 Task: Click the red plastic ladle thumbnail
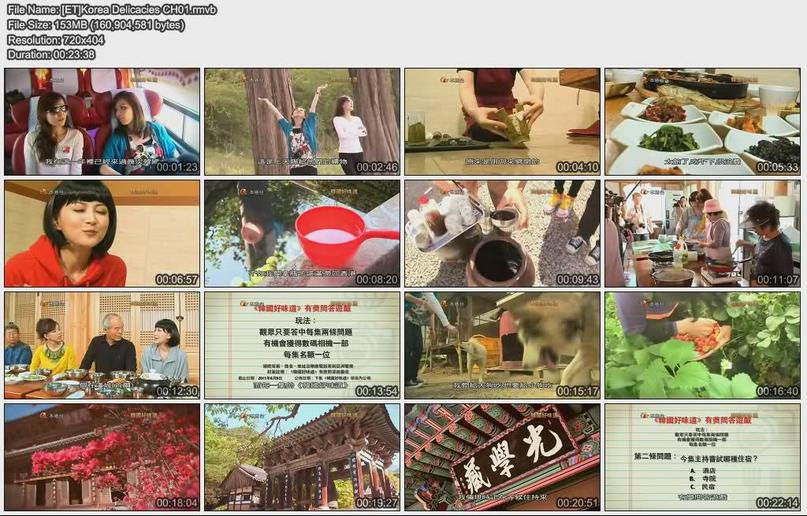(x=302, y=234)
